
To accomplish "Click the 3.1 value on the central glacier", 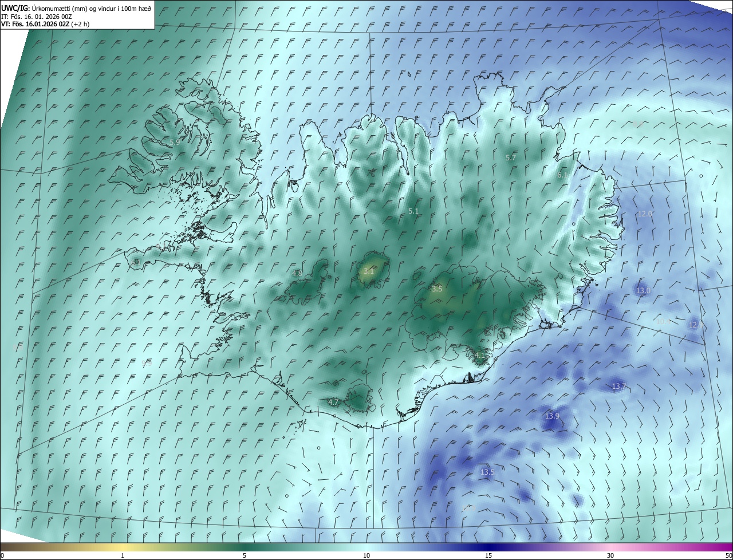I will coord(369,271).
